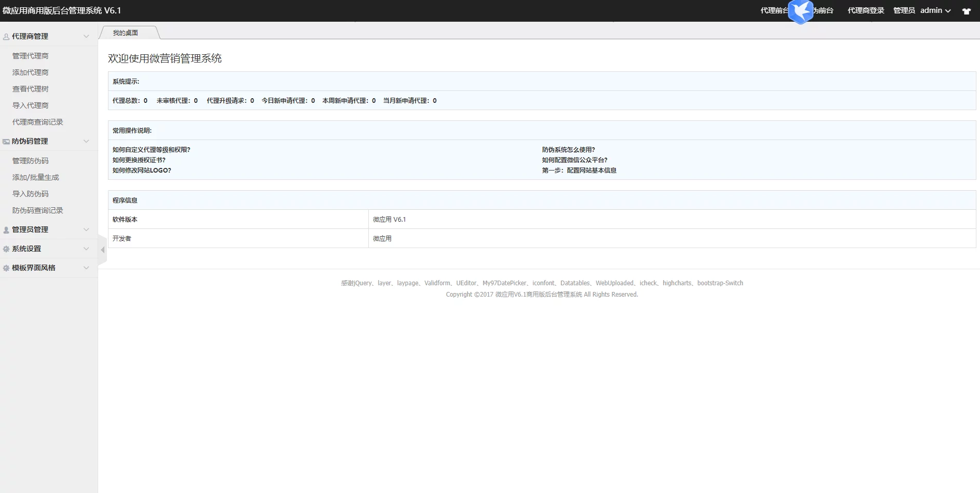Collapse the 代理商管理 section chevron

pyautogui.click(x=86, y=36)
